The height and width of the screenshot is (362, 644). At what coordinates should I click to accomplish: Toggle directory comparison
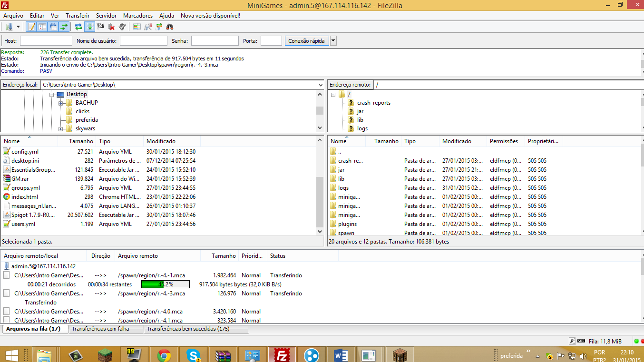pyautogui.click(x=148, y=27)
